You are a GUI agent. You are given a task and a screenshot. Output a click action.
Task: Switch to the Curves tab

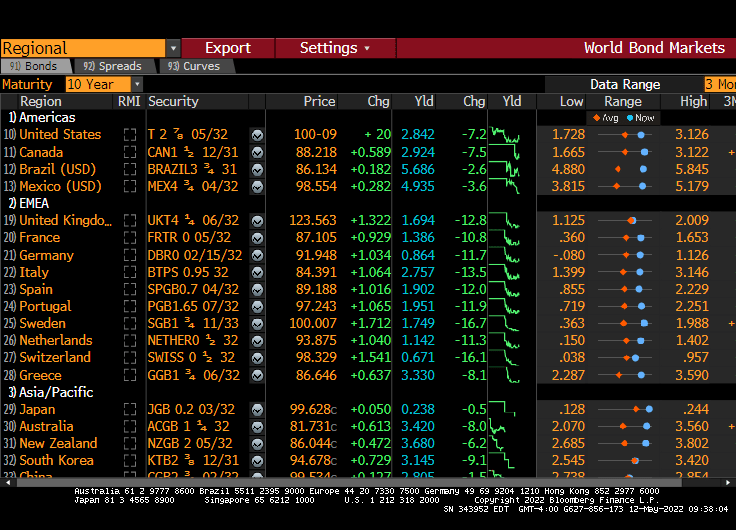pyautogui.click(x=194, y=66)
